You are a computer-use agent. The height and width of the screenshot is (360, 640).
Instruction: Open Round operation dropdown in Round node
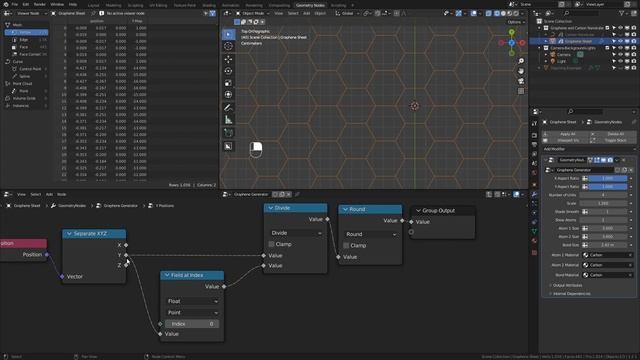[x=371, y=234]
